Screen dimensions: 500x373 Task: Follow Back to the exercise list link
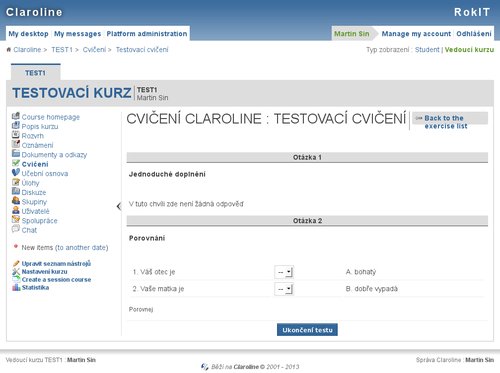446,122
